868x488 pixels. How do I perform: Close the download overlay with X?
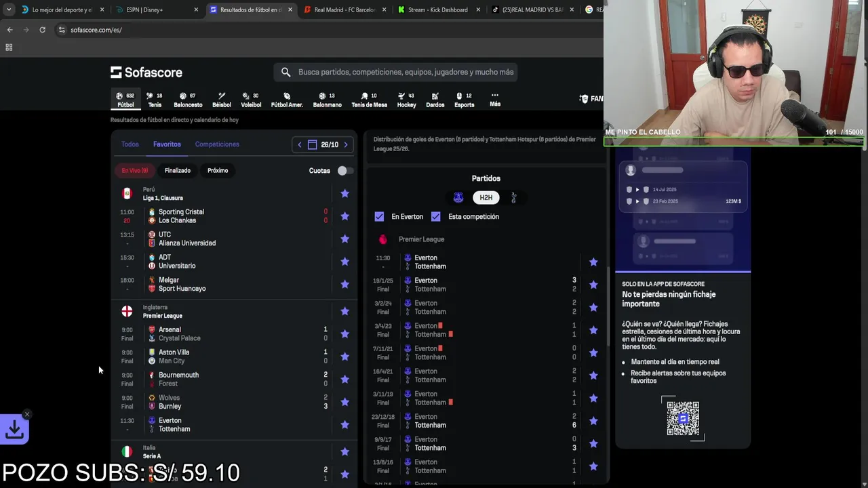(27, 414)
